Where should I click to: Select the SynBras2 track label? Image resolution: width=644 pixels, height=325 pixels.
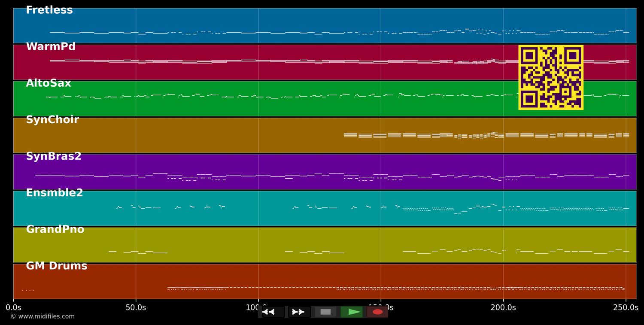pyautogui.click(x=54, y=156)
